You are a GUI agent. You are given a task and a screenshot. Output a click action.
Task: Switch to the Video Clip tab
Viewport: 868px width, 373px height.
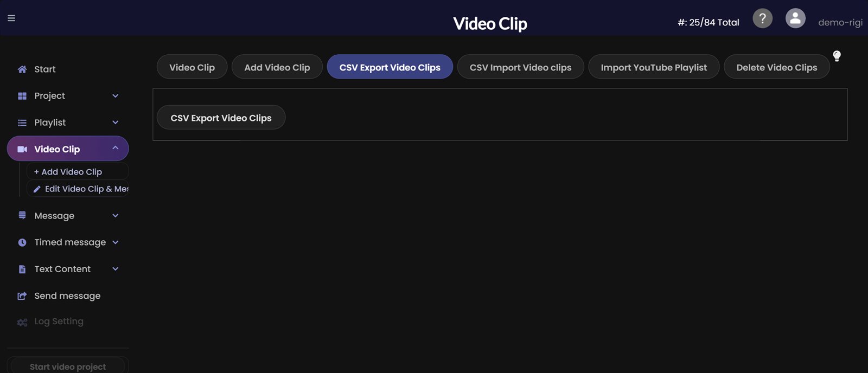tap(192, 67)
